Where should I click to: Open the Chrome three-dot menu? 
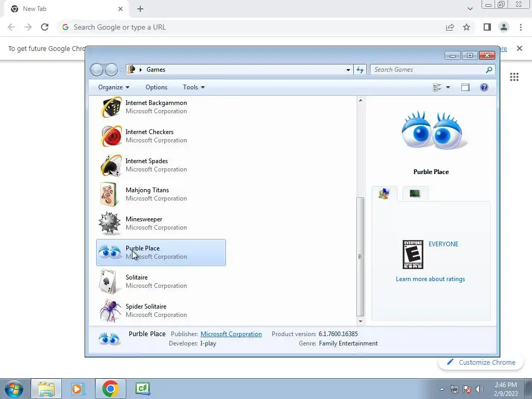(521, 27)
